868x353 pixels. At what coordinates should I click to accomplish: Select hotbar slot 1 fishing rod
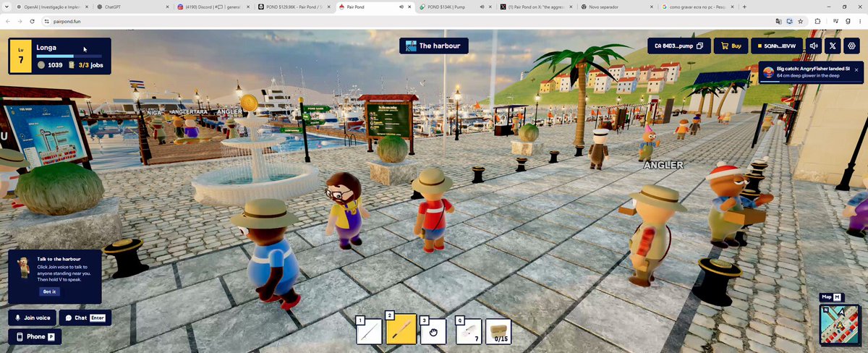coord(370,331)
